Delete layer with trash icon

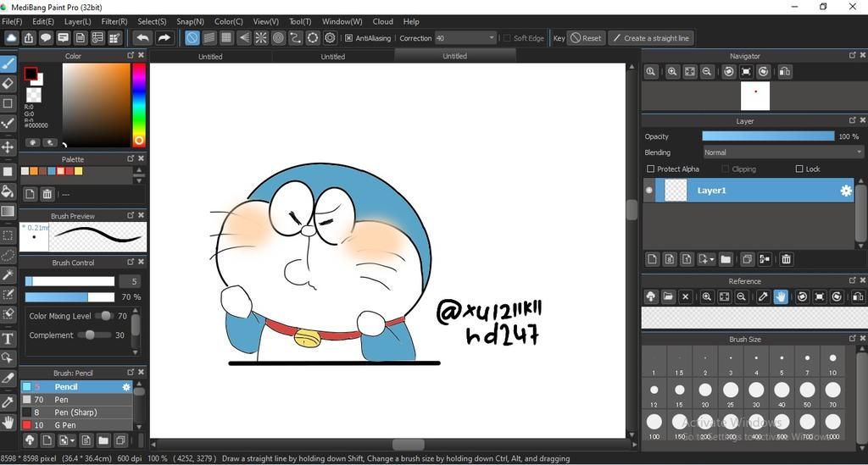coord(786,259)
